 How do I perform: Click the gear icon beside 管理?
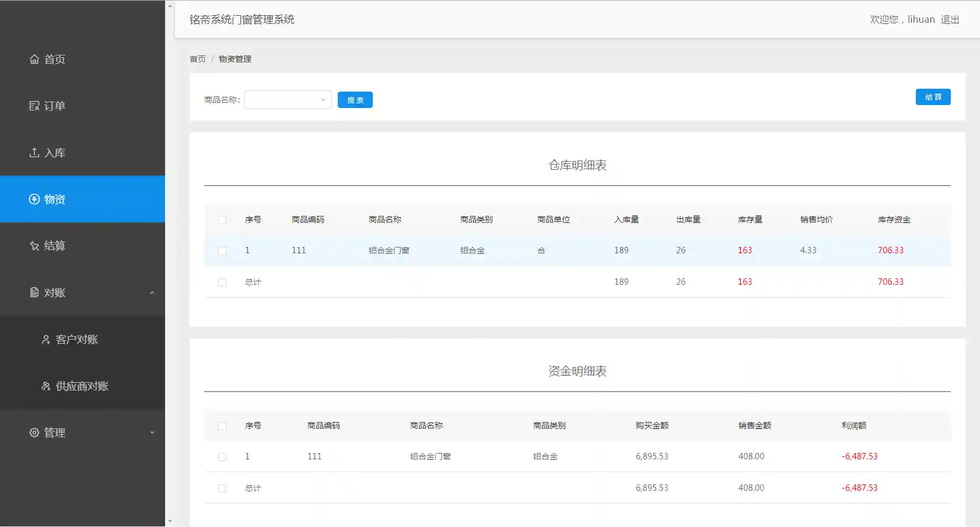34,432
